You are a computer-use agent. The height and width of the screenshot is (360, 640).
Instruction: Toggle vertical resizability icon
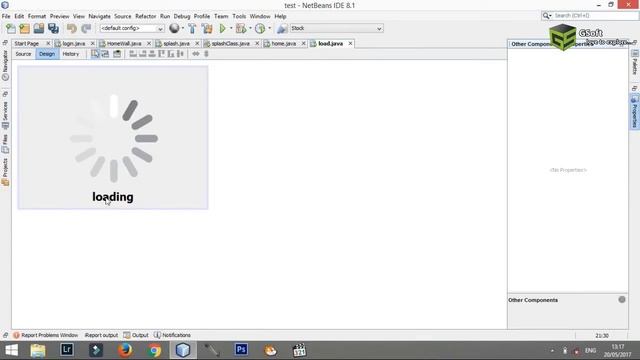click(x=206, y=54)
